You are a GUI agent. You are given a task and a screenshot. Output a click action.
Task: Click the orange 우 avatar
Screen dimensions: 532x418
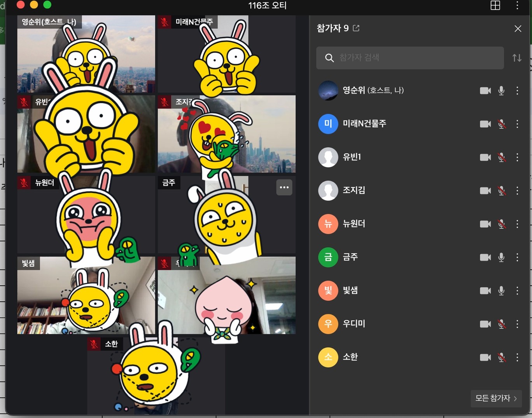(x=328, y=324)
